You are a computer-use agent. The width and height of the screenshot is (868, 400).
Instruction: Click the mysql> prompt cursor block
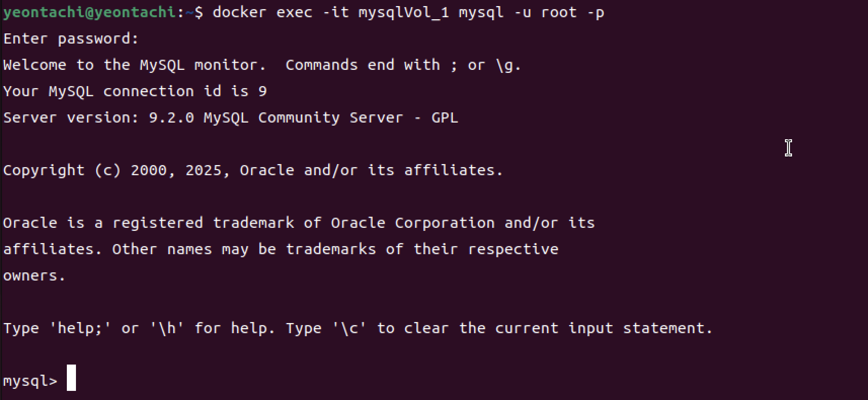(x=71, y=378)
